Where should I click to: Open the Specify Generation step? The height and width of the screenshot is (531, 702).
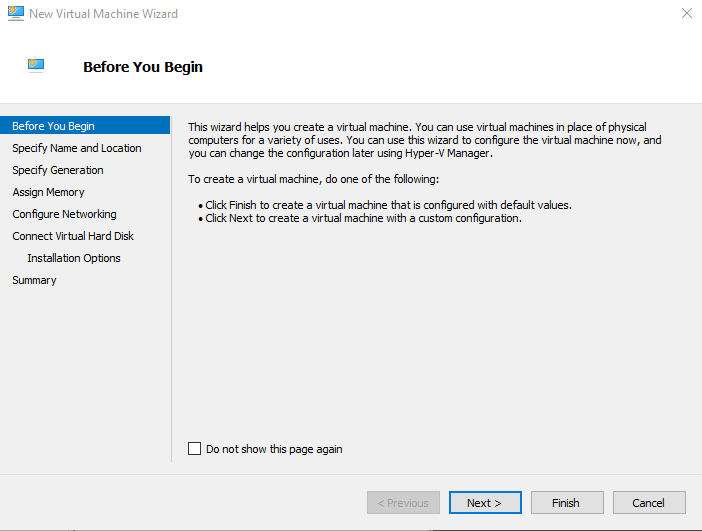(58, 170)
